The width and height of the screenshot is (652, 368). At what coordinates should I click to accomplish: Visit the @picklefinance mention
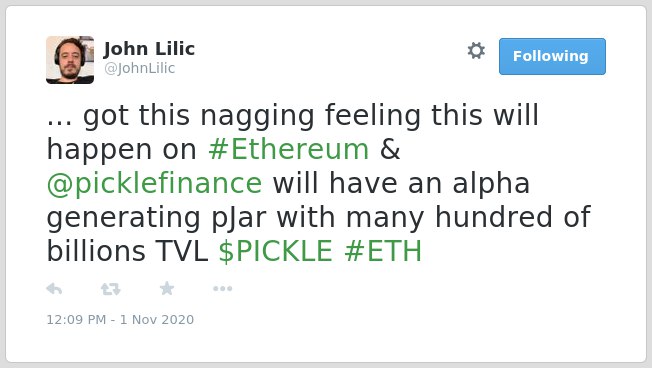click(x=154, y=183)
